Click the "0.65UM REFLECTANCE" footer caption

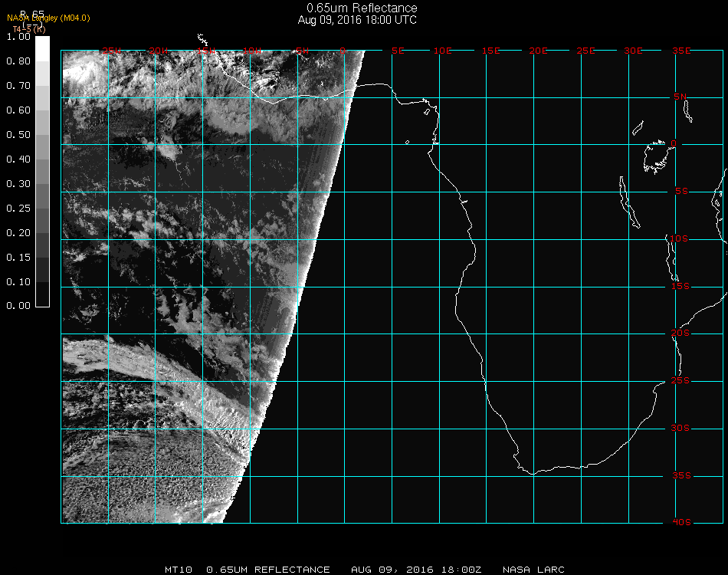tap(268, 570)
